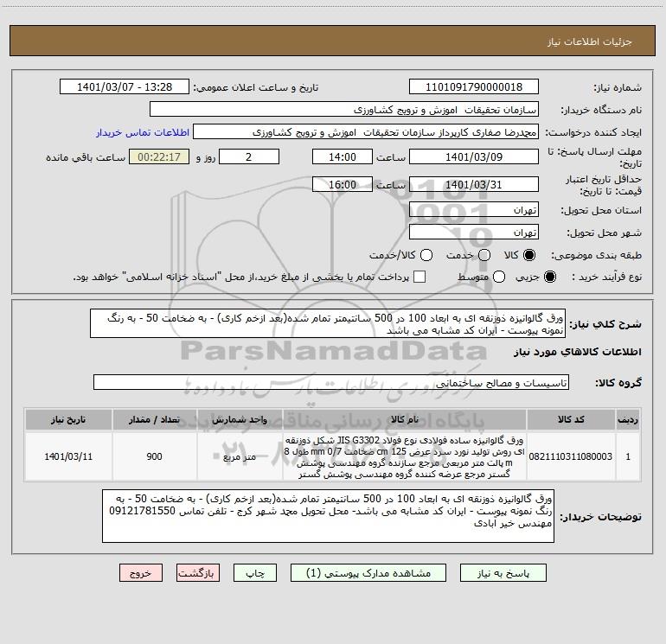Click the response deadline date 1401/03/09
Screen dimensions: 666x644
point(474,156)
